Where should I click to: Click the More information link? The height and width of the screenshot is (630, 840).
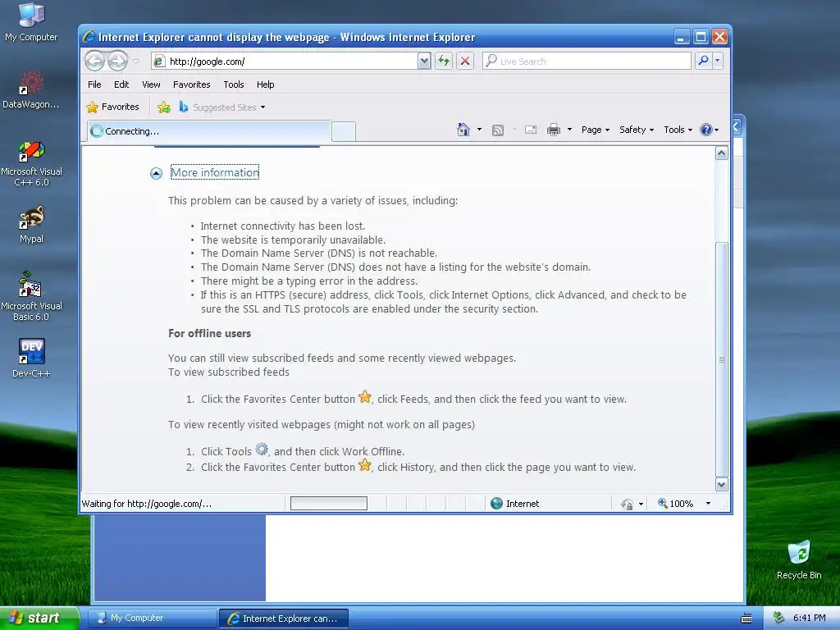(x=215, y=172)
